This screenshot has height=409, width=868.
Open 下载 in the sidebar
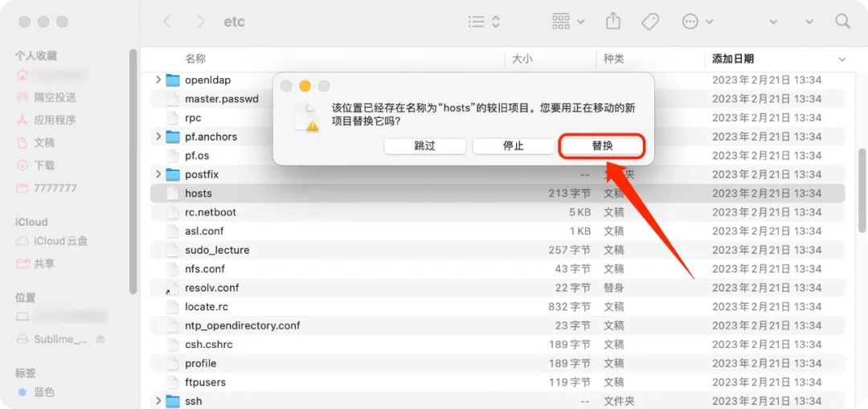(x=44, y=166)
